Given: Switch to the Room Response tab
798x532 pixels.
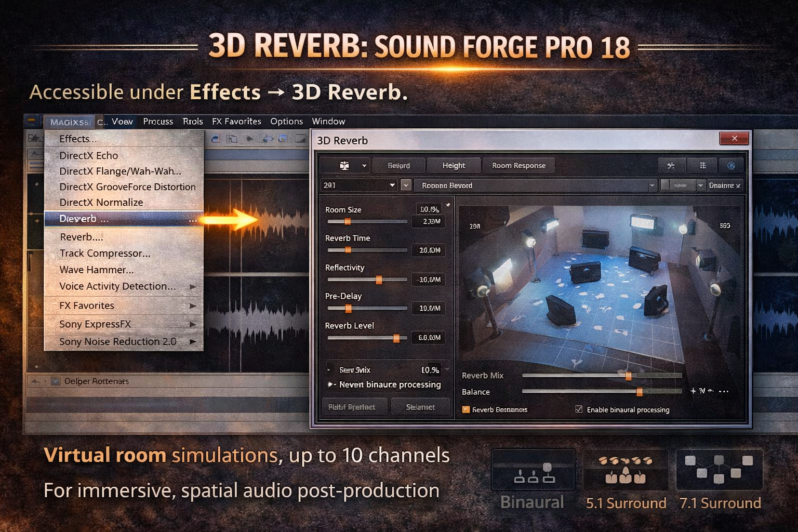Looking at the screenshot, I should pyautogui.click(x=518, y=166).
